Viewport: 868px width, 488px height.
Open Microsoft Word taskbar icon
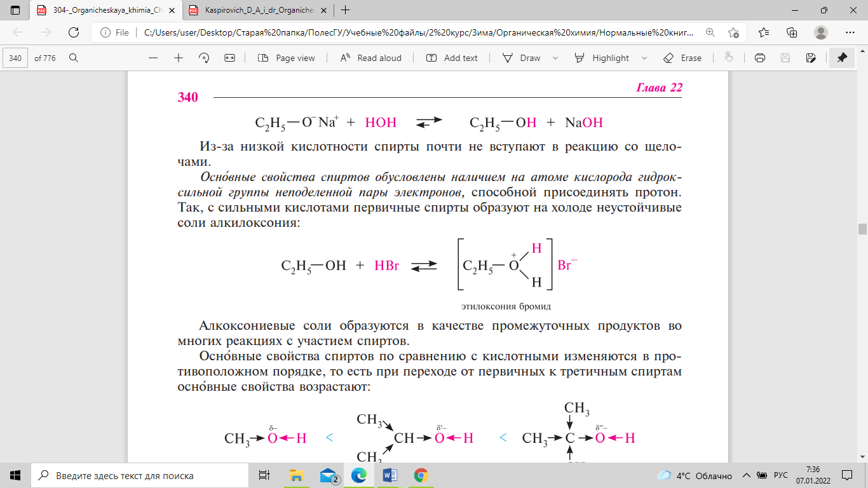point(390,475)
